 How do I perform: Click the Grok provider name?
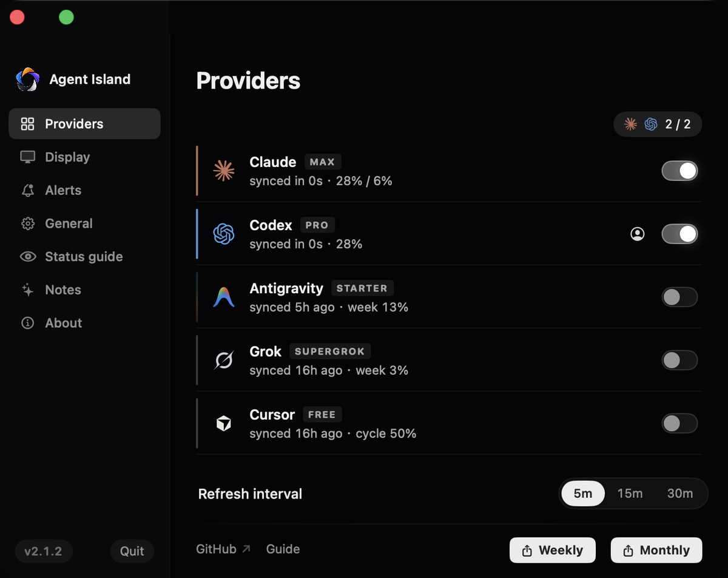[266, 352]
